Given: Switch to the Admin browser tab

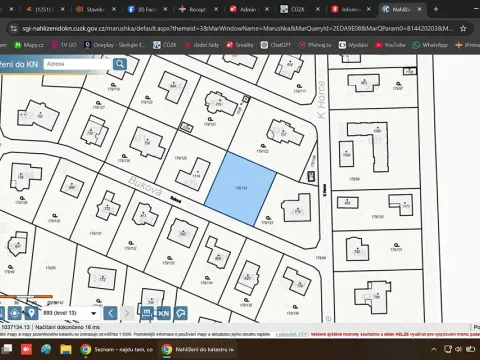Looking at the screenshot, I should pyautogui.click(x=248, y=9).
